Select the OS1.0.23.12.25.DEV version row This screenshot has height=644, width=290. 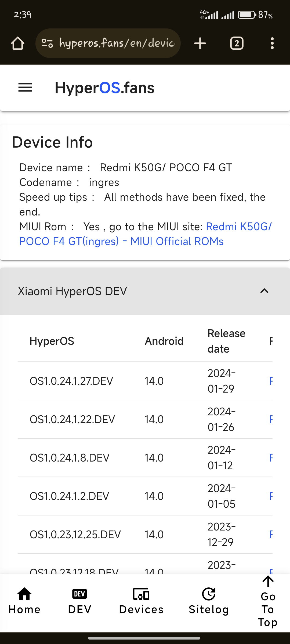(145, 535)
